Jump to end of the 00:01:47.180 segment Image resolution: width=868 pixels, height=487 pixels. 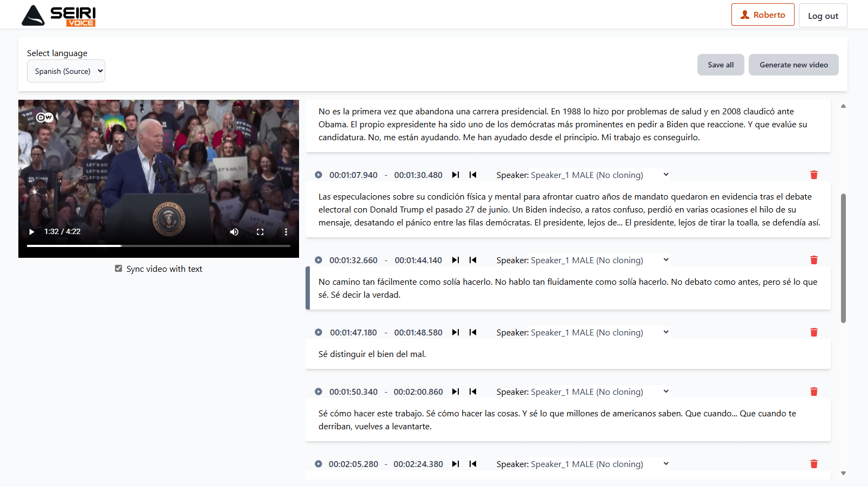(x=456, y=332)
